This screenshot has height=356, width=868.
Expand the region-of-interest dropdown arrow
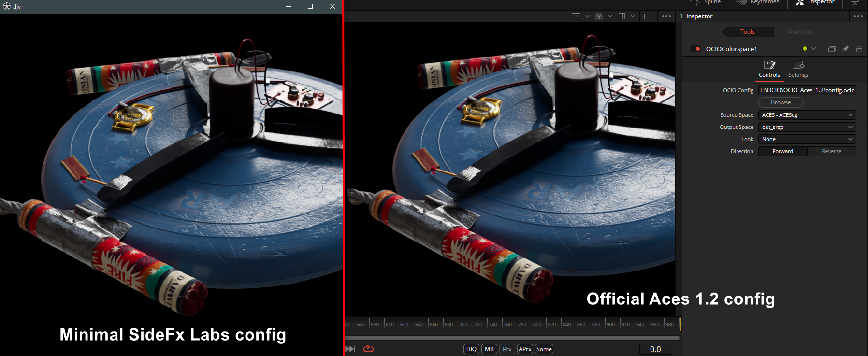click(587, 16)
